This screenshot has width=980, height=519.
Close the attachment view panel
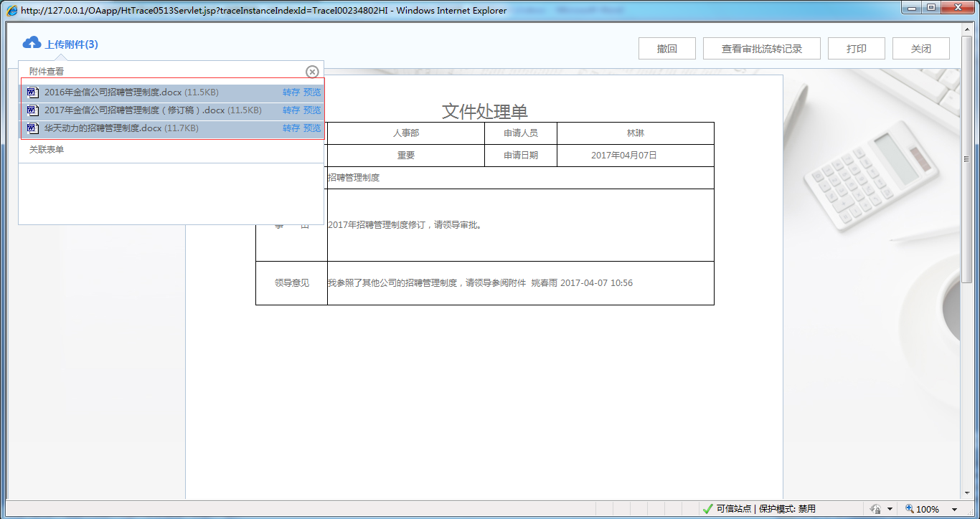[312, 72]
